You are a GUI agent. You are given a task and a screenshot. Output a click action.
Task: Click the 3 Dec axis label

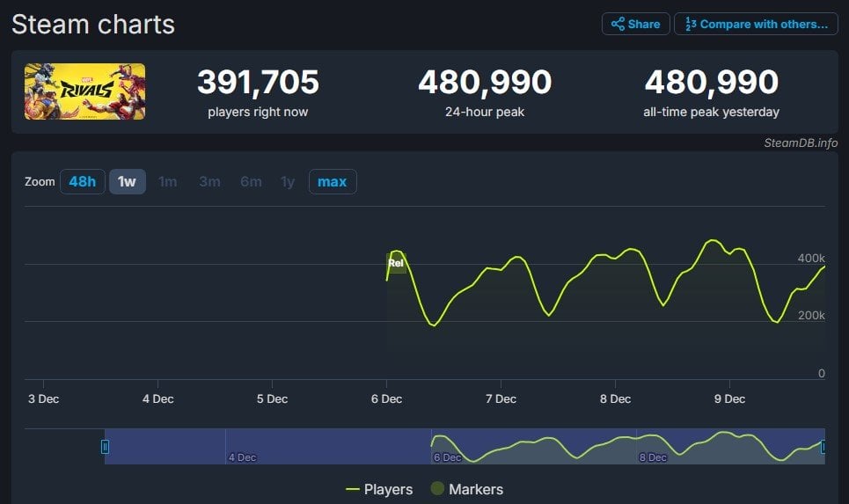click(x=43, y=399)
